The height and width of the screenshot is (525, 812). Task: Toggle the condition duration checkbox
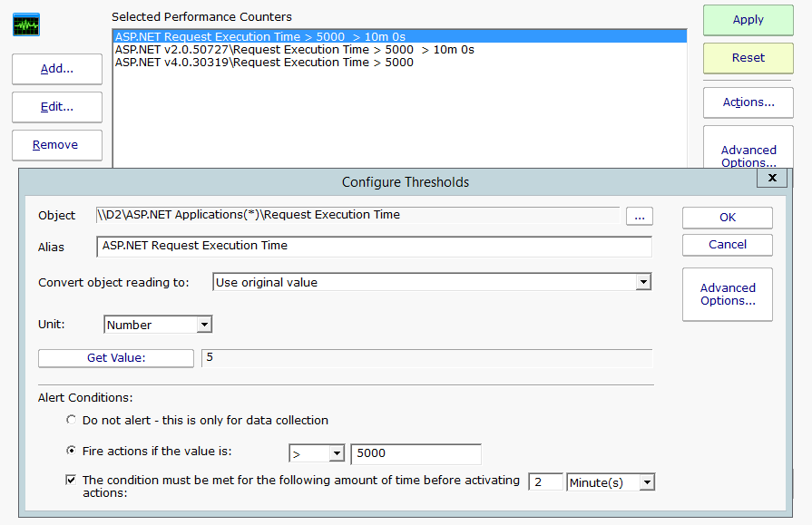71,481
